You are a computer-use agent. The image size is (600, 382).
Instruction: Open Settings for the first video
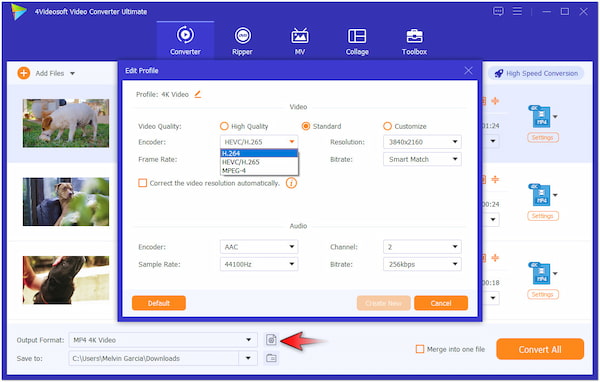point(543,137)
